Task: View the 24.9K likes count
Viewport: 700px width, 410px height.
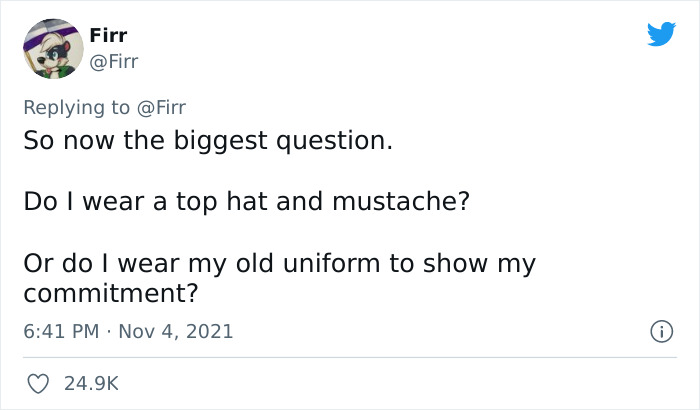Action: pos(92,383)
